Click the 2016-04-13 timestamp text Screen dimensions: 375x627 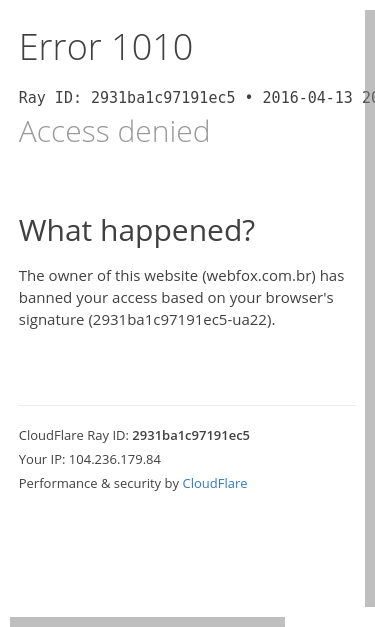tap(307, 98)
